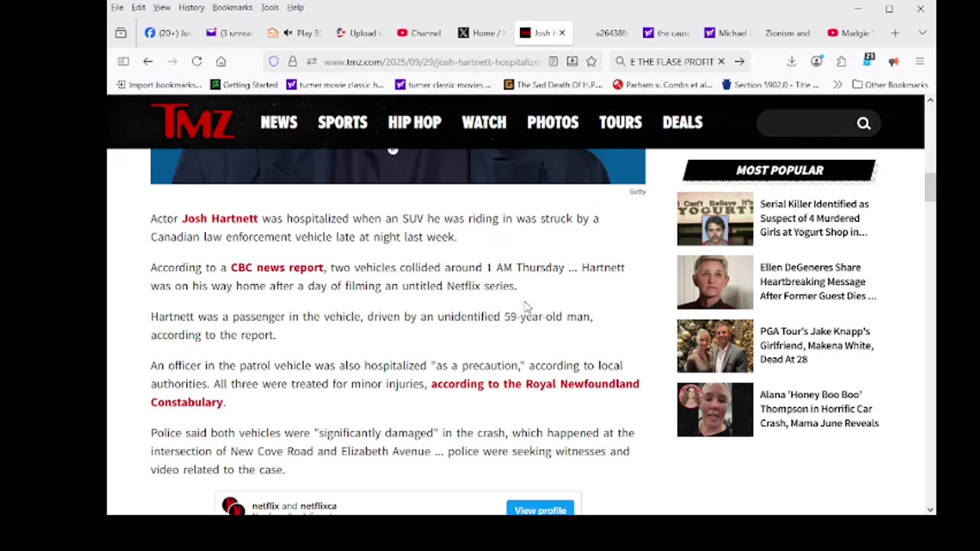
Task: Switch to the muted Play tab
Action: coord(294,33)
